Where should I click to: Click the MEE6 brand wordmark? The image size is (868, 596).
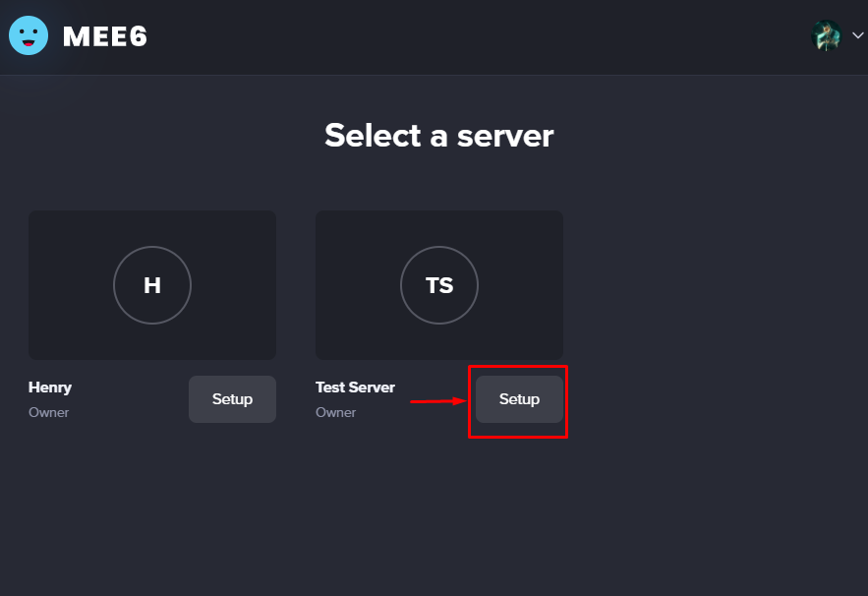[x=105, y=36]
